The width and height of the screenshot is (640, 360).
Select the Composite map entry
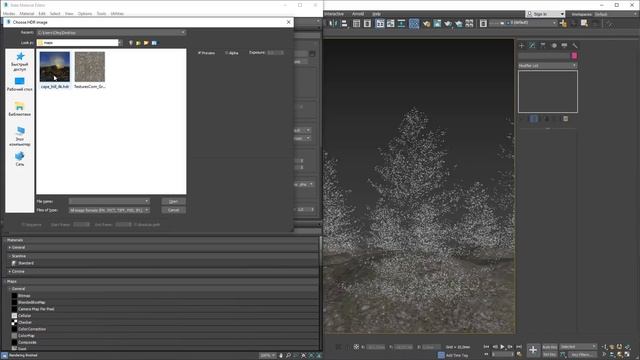(27, 342)
